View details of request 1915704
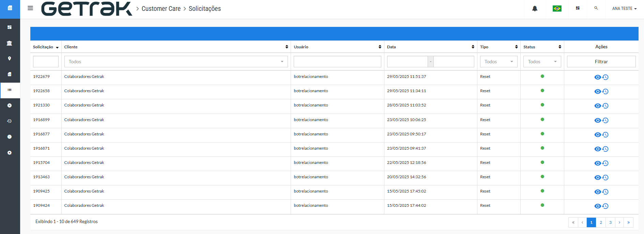The image size is (644, 234). coord(598,163)
